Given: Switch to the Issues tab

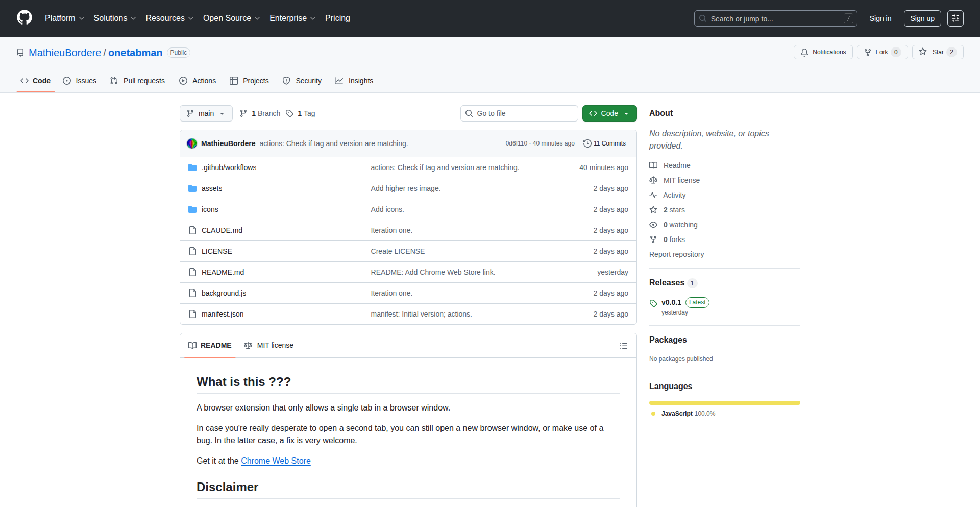Looking at the screenshot, I should 80,81.
